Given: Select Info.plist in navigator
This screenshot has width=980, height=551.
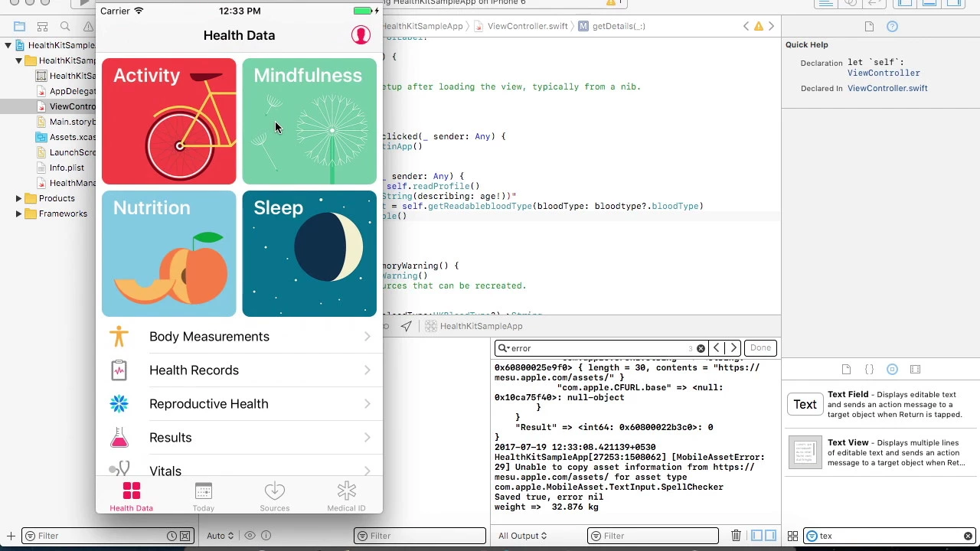Looking at the screenshot, I should click(60, 168).
